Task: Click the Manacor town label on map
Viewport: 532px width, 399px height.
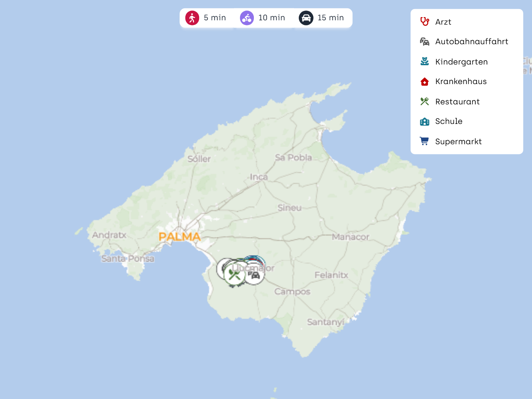Action: tap(350, 237)
